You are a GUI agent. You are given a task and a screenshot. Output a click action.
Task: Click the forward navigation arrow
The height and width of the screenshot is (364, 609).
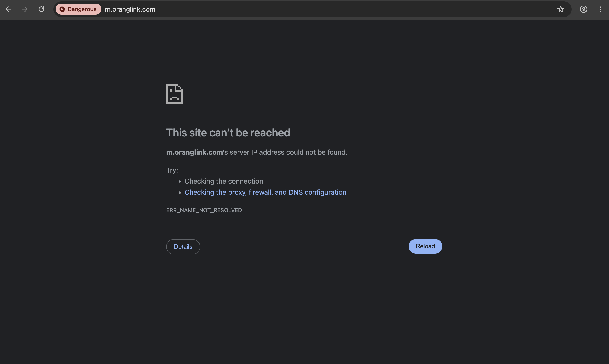coord(25,9)
